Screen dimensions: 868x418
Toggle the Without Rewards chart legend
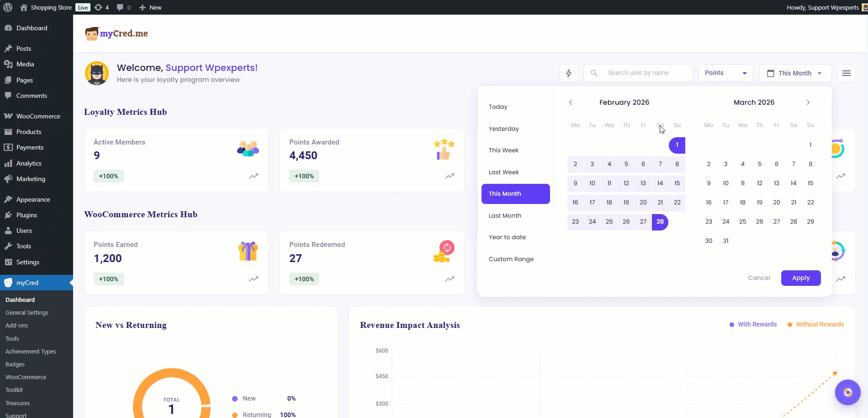point(815,324)
